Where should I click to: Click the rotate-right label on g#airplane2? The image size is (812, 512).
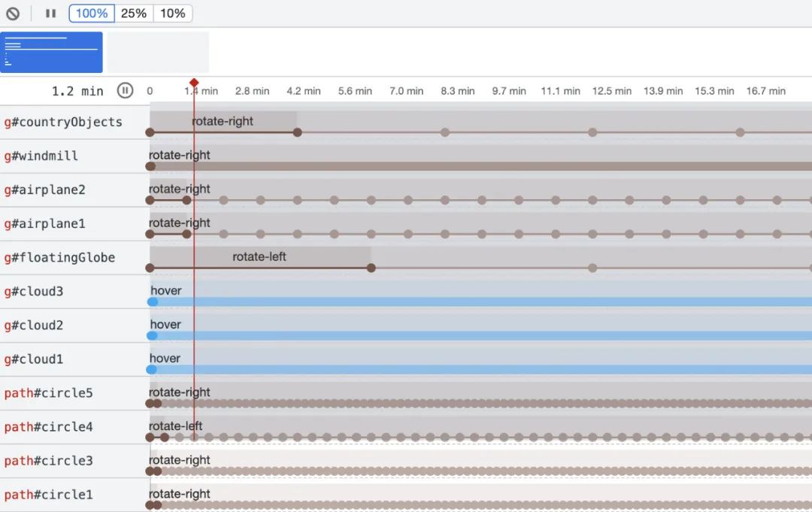click(180, 189)
